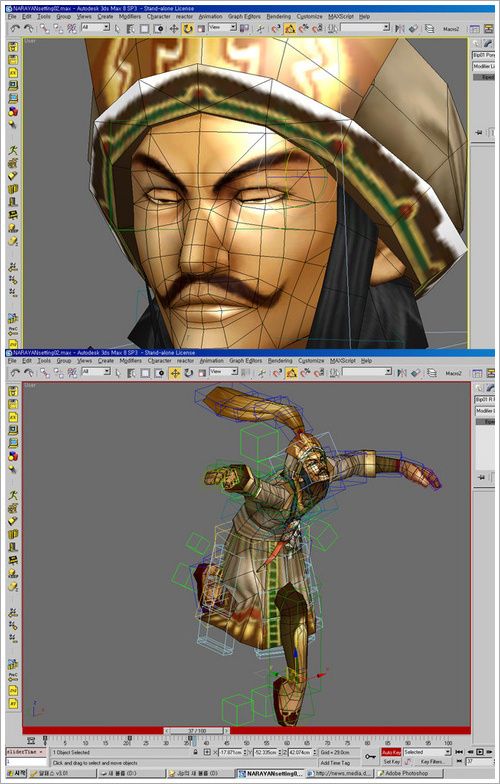Toggle Auto Key animation mode
500x784 pixels.
click(391, 752)
